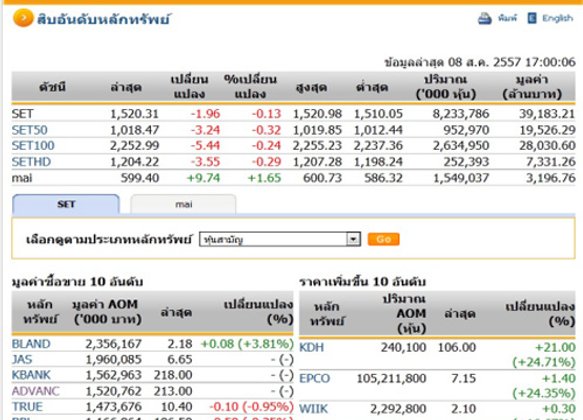Click the mai index row label

pyautogui.click(x=22, y=178)
